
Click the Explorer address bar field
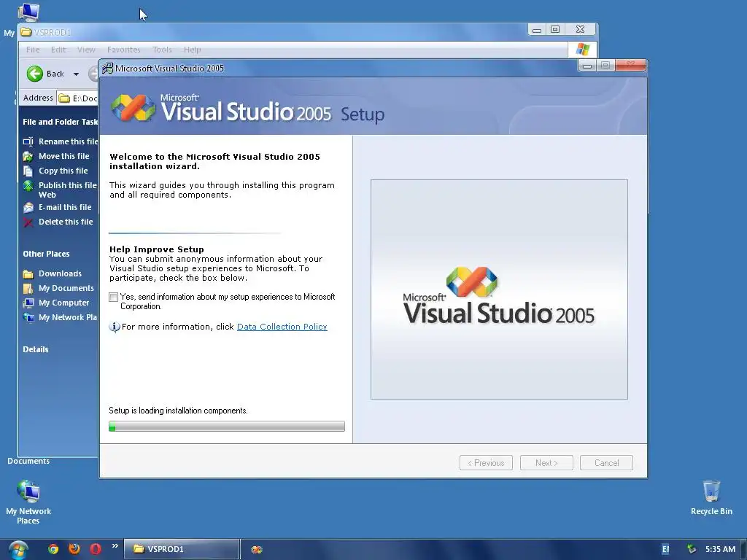tap(77, 98)
